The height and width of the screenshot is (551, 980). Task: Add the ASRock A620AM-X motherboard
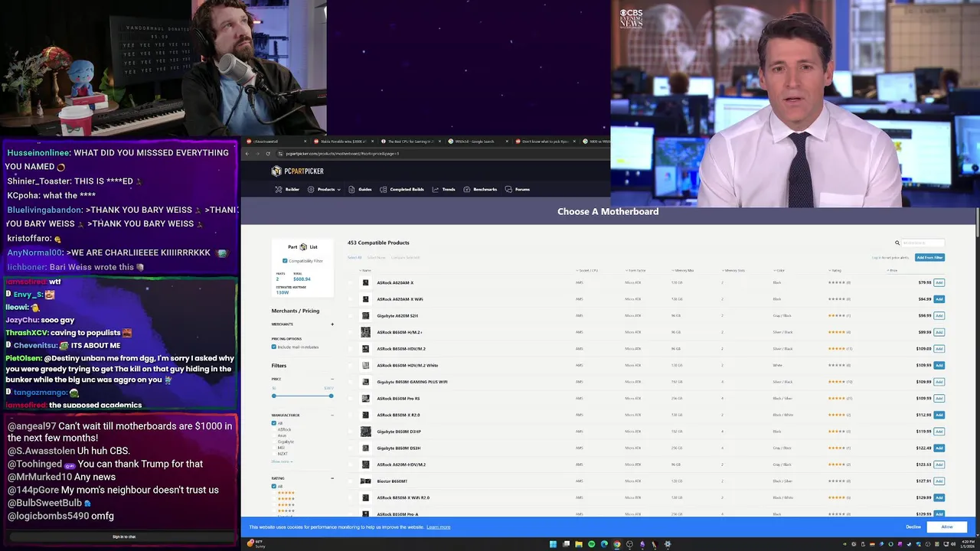939,282
